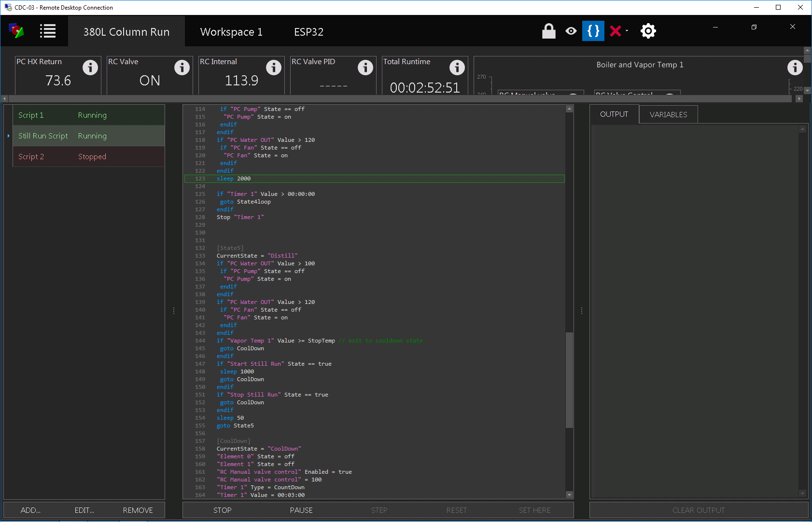This screenshot has width=812, height=522.
Task: Click the red X disconnect icon
Action: tap(615, 31)
